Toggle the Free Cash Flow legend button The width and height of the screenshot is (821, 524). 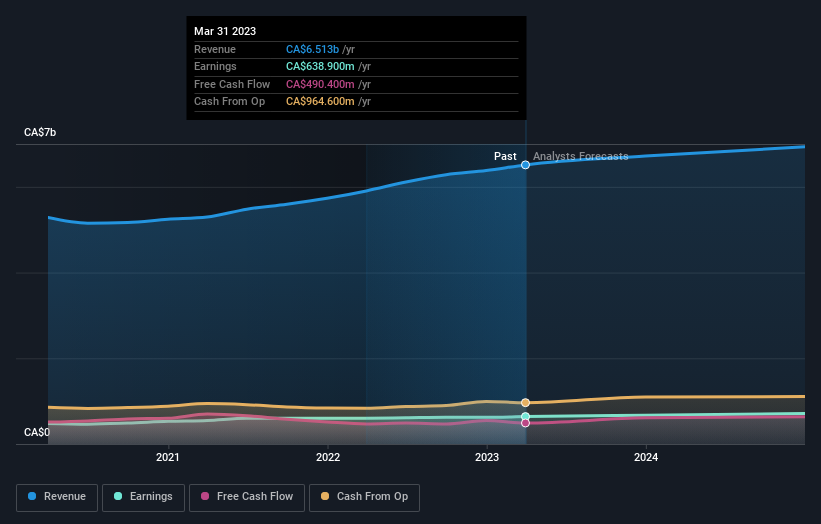(247, 497)
